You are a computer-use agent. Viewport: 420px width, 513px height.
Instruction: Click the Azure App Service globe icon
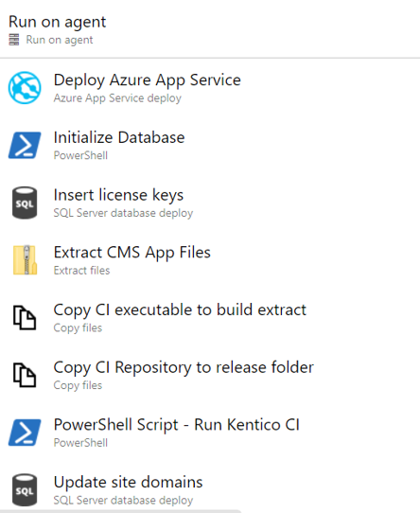click(x=25, y=88)
